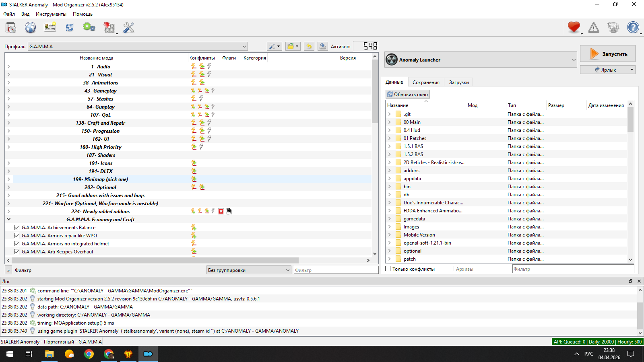644x362 pixels.
Task: Open mod list options wrench dropdown
Action: [275, 46]
